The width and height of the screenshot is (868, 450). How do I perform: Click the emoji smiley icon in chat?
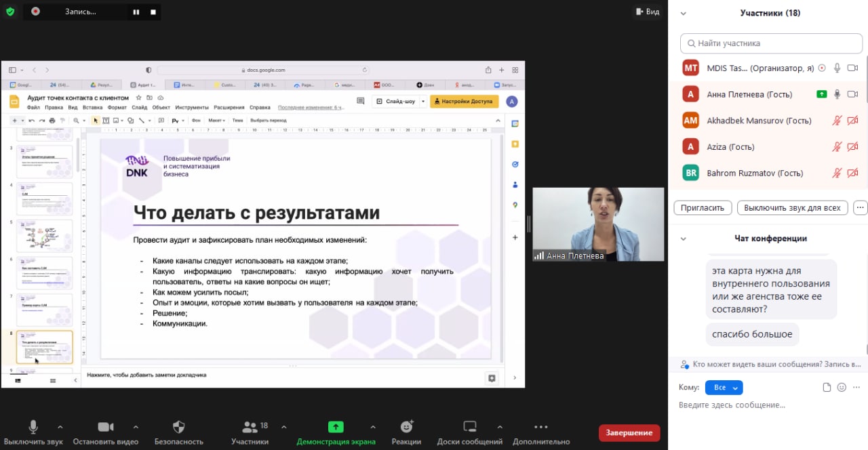click(x=842, y=388)
